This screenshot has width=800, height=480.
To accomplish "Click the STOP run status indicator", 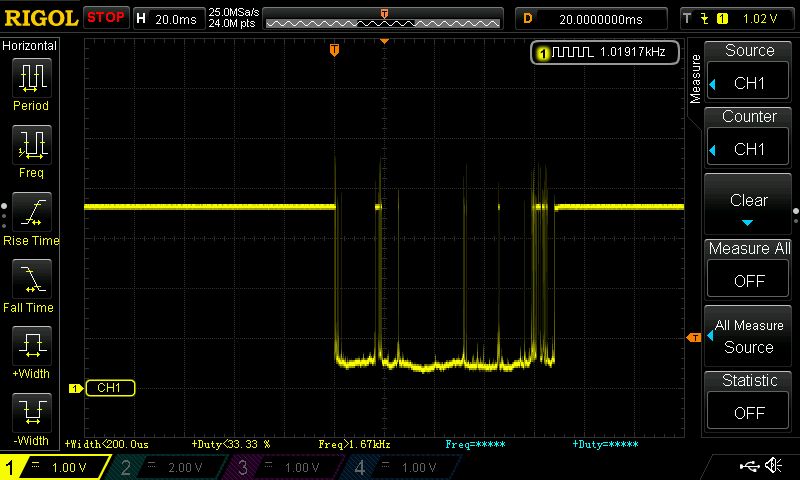I will (x=106, y=18).
